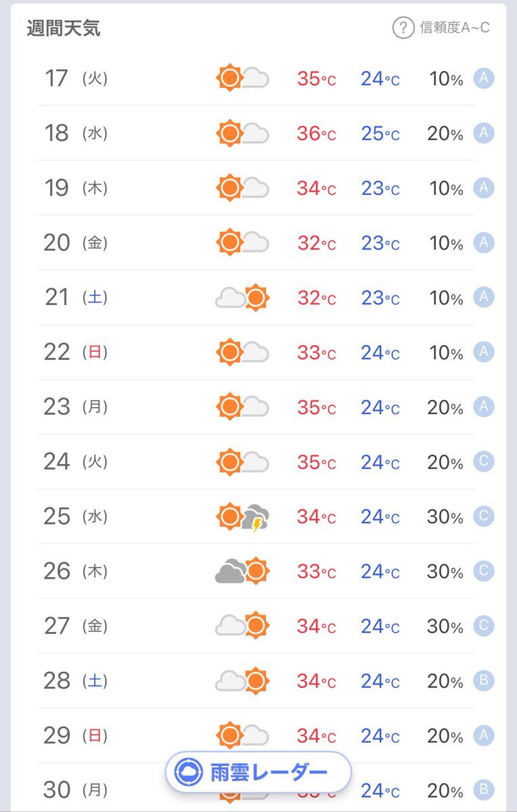517x812 pixels.
Task: Tap reliability badge B on the 30th row
Action: coord(483,790)
